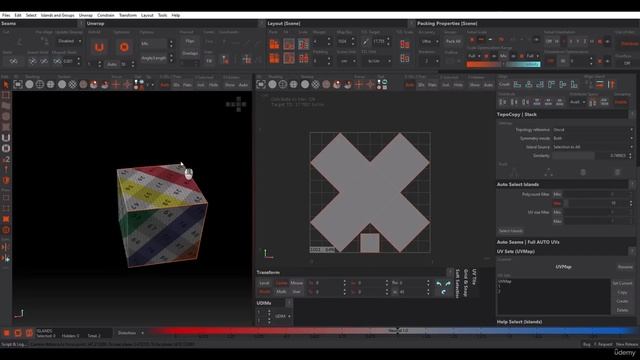Click the Unfold U icon in Unwrap panel
Screen dimensions: 640x360
(99, 48)
